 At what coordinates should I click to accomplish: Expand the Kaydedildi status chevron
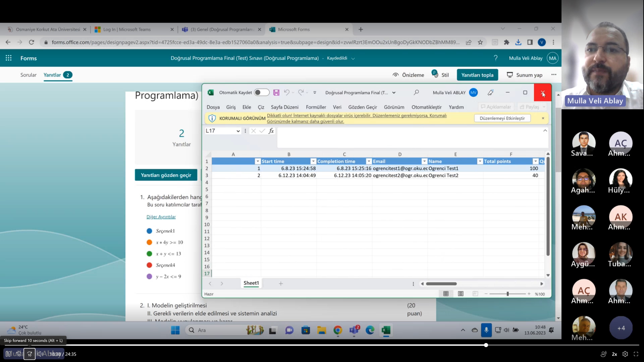(353, 58)
